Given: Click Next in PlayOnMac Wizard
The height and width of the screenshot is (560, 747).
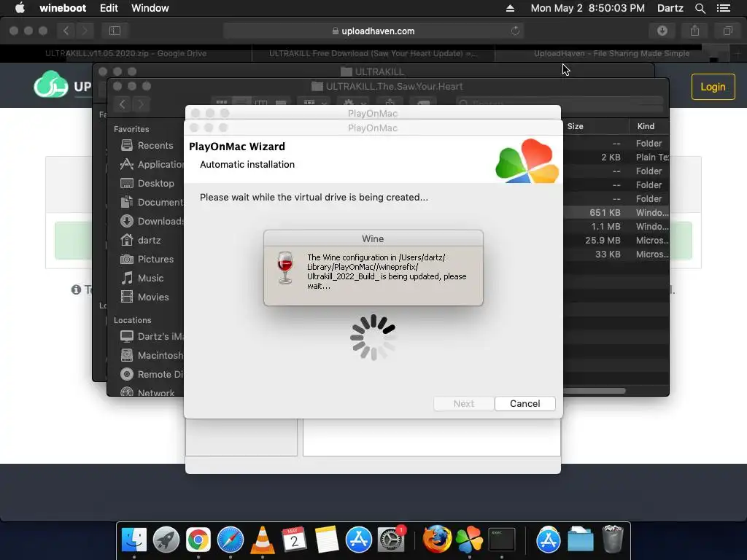Looking at the screenshot, I should pyautogui.click(x=463, y=403).
